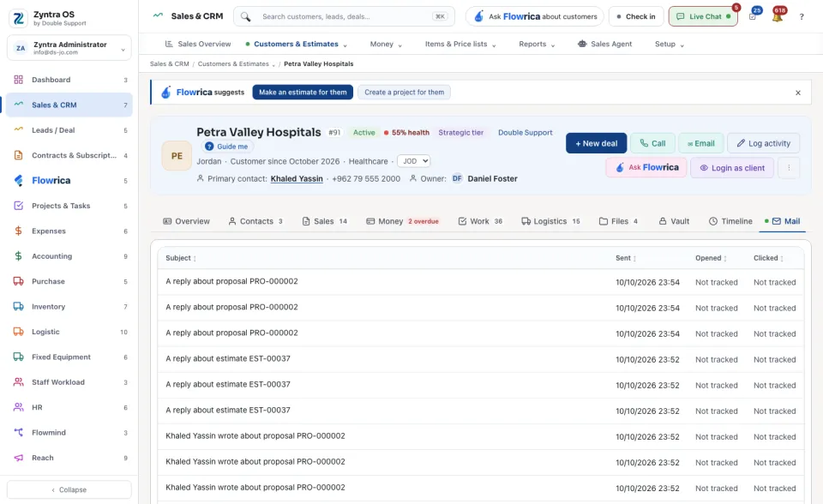
Task: Click the Flowmind branch icon
Action: coord(18,433)
